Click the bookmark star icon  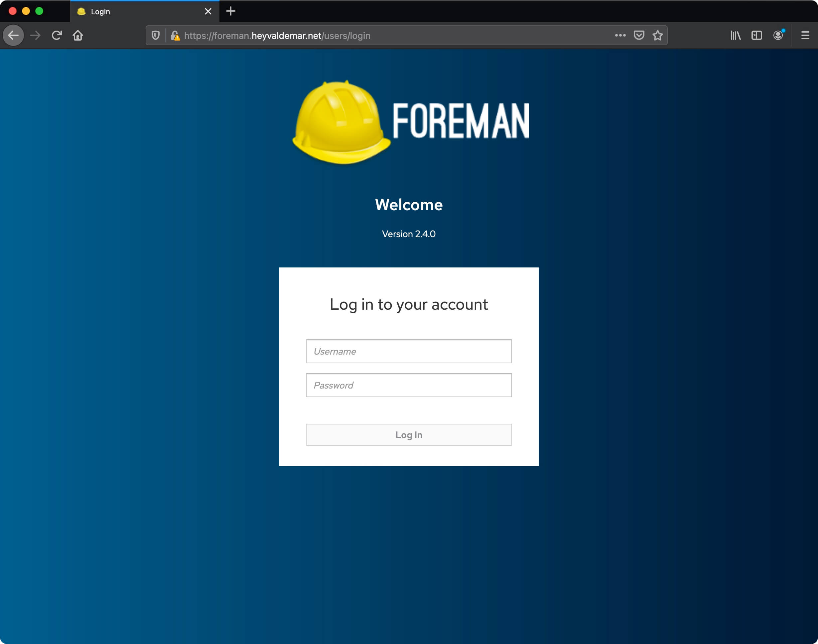coord(657,36)
